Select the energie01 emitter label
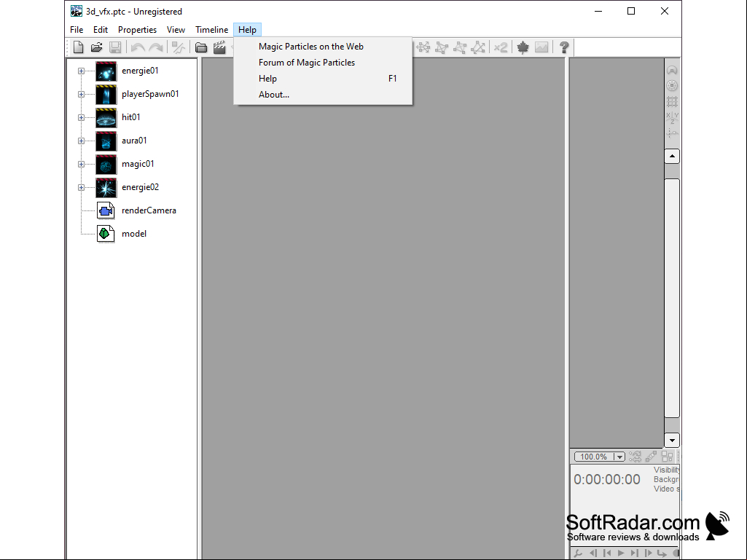This screenshot has height=560, width=747. tap(140, 71)
